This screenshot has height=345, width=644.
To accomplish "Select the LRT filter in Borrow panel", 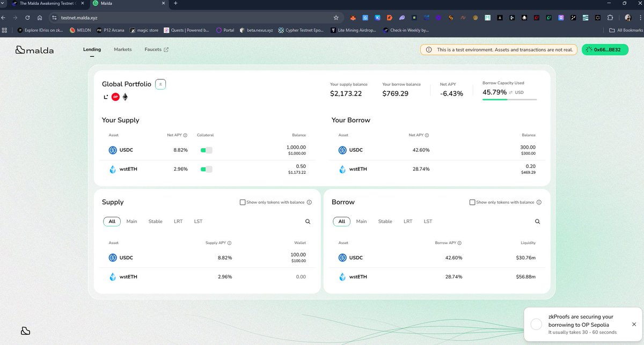I will [408, 222].
